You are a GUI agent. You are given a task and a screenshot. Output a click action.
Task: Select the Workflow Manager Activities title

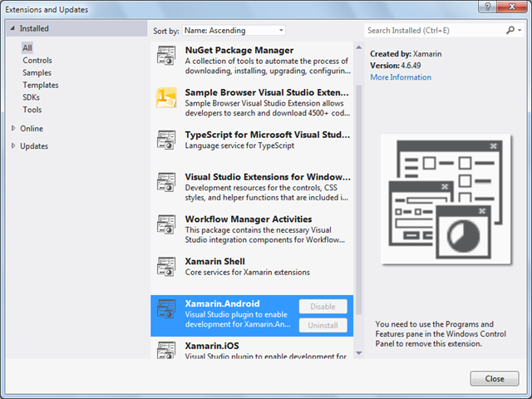[x=249, y=219]
